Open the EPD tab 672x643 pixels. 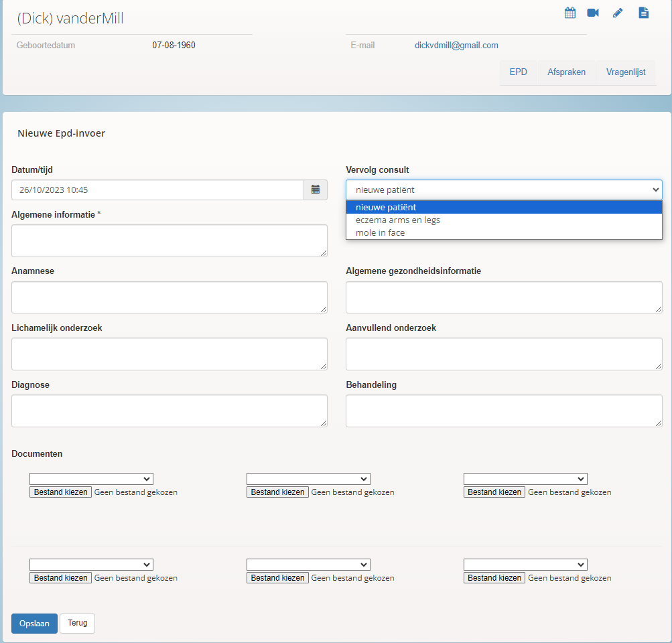(x=518, y=72)
